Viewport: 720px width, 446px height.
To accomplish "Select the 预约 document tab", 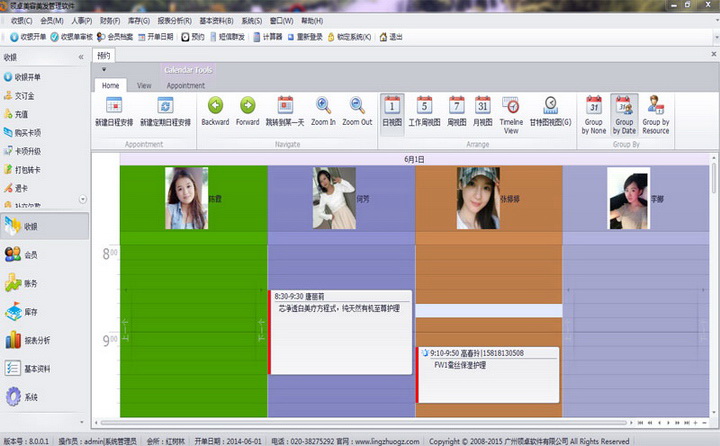I will [x=104, y=56].
